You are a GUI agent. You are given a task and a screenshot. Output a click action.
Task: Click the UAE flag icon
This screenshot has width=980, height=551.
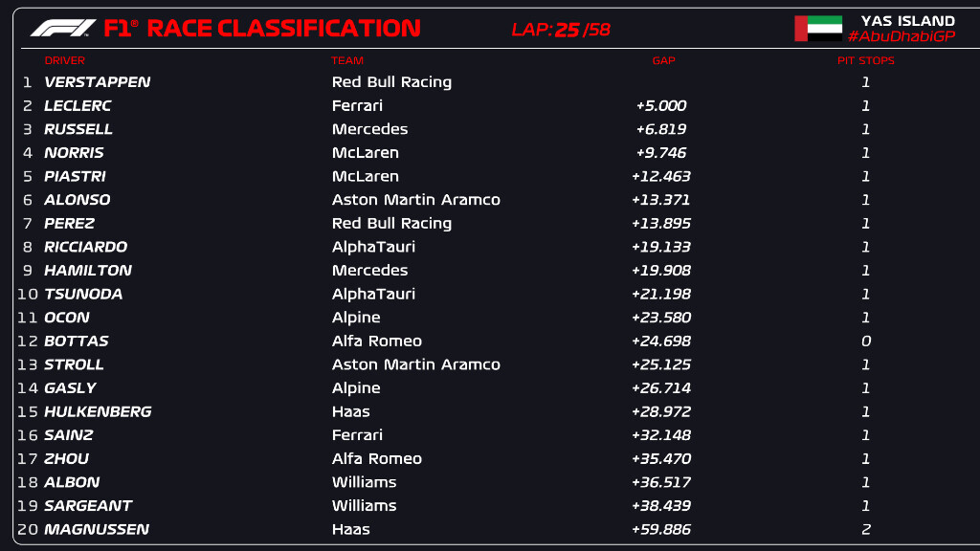(x=818, y=29)
